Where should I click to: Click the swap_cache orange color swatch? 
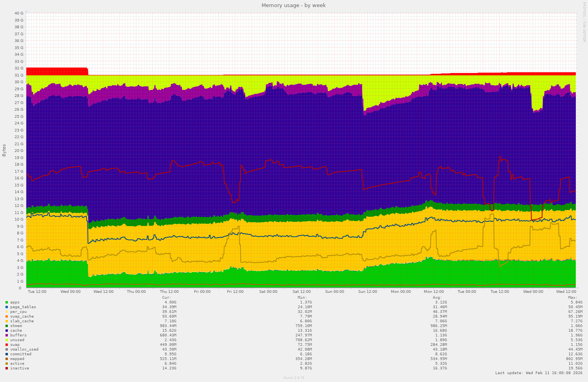7,316
